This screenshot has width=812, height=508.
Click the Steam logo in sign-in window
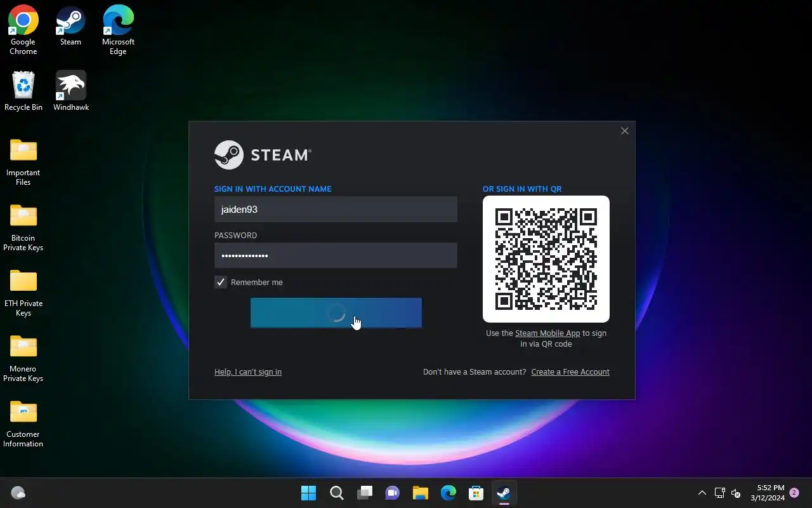[x=263, y=155]
